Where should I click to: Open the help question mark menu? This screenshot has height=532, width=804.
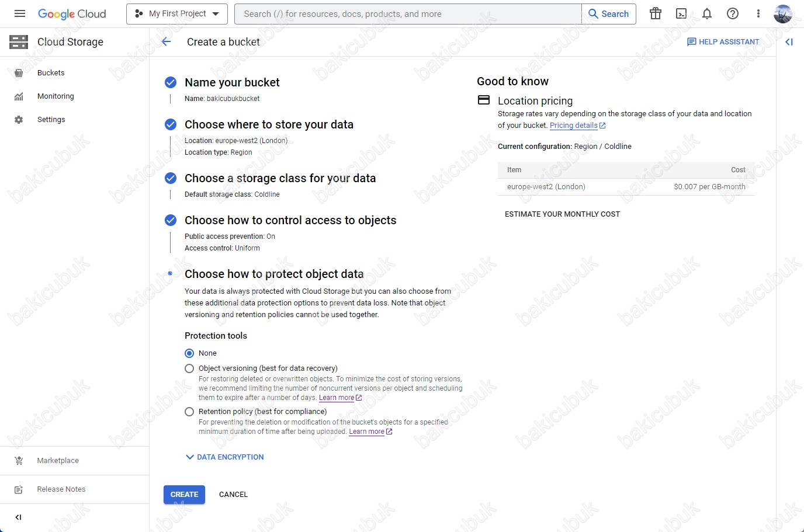[x=733, y=13]
